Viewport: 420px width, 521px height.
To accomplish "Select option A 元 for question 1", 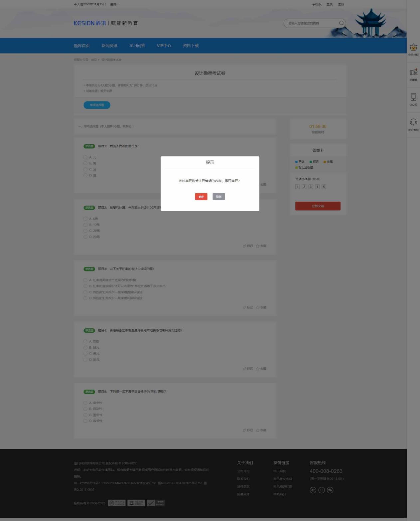I will 85,157.
